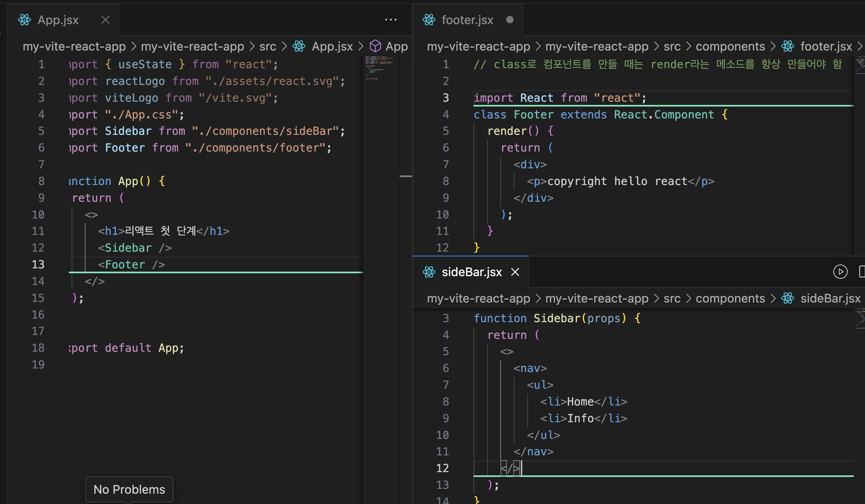Expand the src breadcrumb in App.jsx editor

[x=267, y=46]
